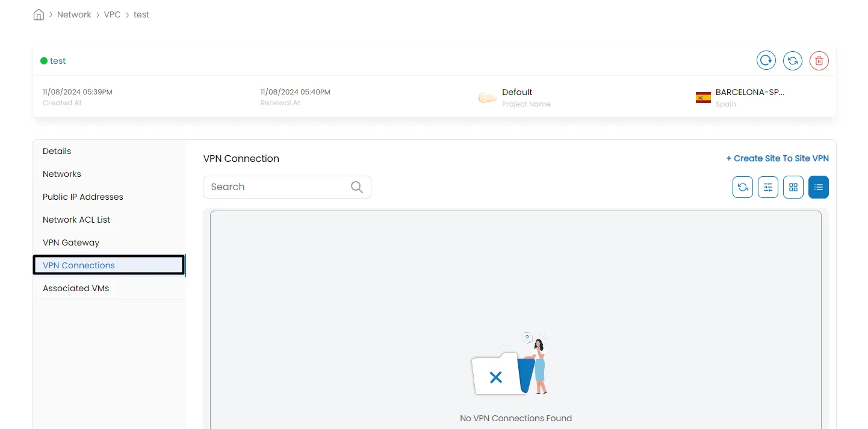Click Create Site To Site VPN
Screen dimensions: 868x429
coord(777,158)
